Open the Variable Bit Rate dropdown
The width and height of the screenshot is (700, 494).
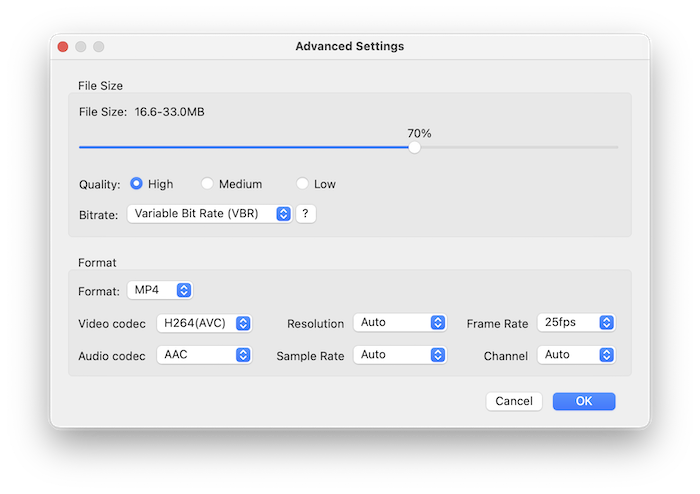click(x=208, y=214)
